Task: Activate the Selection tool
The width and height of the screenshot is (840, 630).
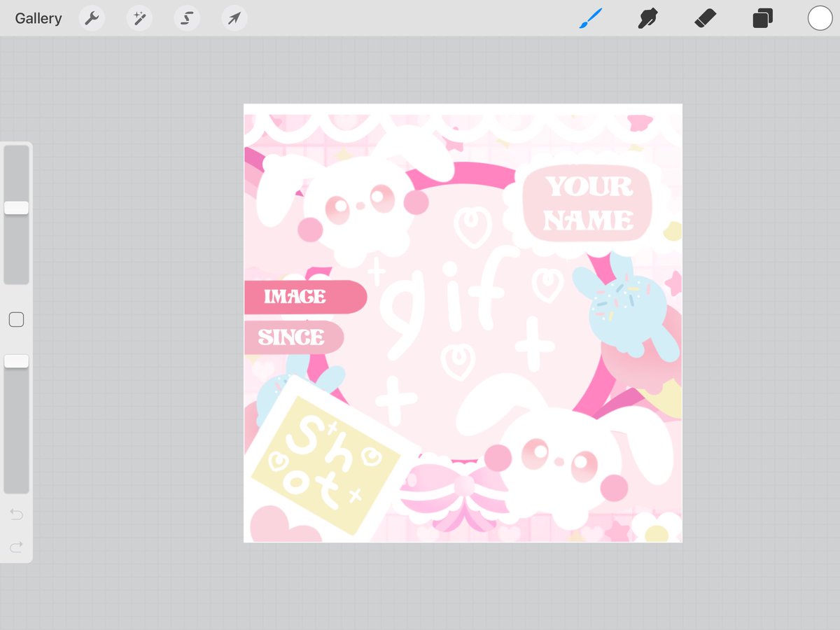Action: (187, 18)
